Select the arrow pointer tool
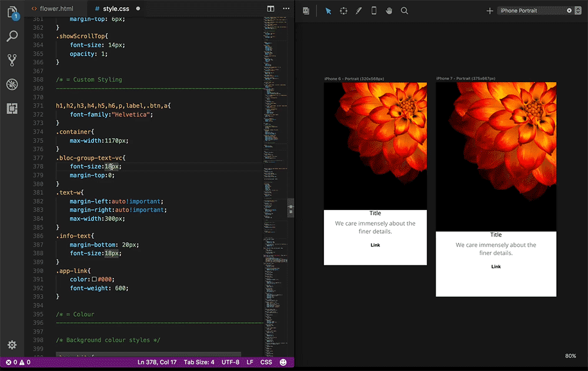588x371 pixels. pyautogui.click(x=328, y=11)
